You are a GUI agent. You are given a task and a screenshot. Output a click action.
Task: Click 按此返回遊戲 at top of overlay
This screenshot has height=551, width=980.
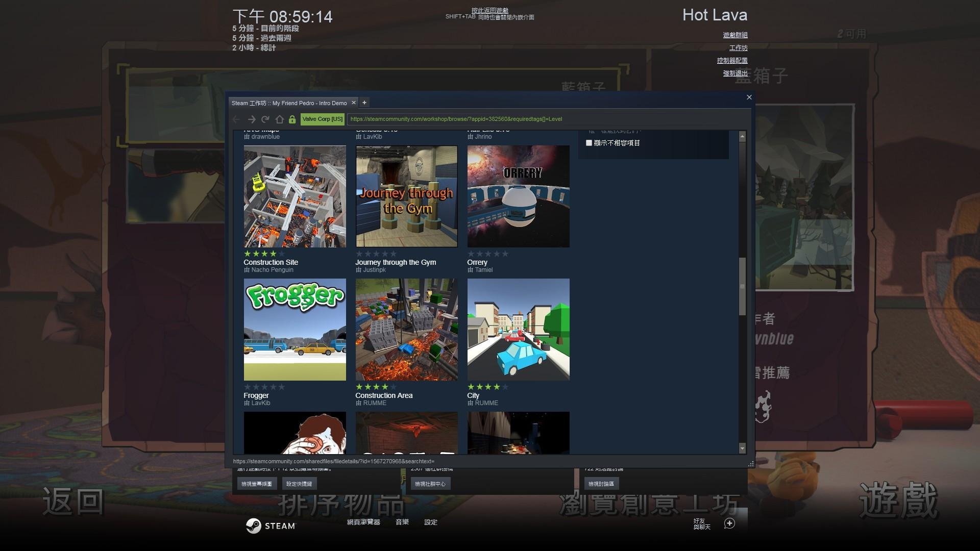[x=489, y=10]
